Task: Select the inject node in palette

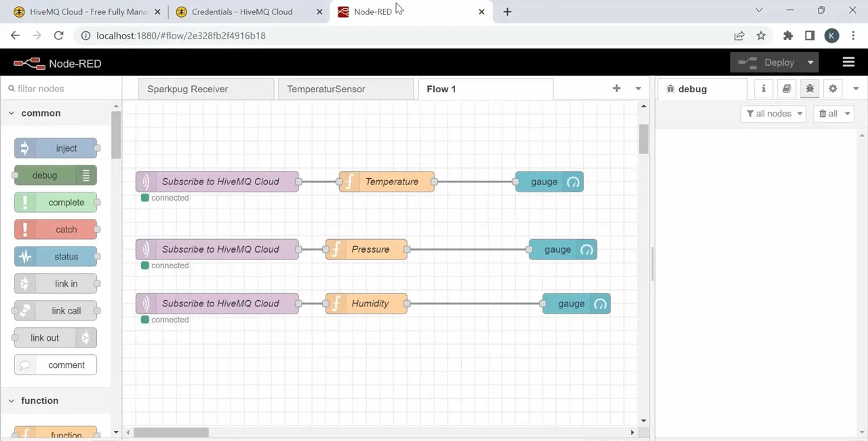Action: click(56, 148)
